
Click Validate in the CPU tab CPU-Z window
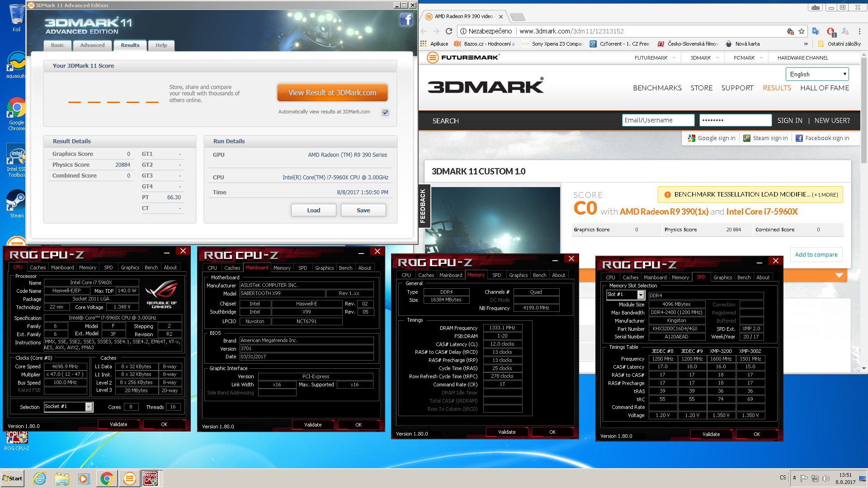tap(118, 424)
